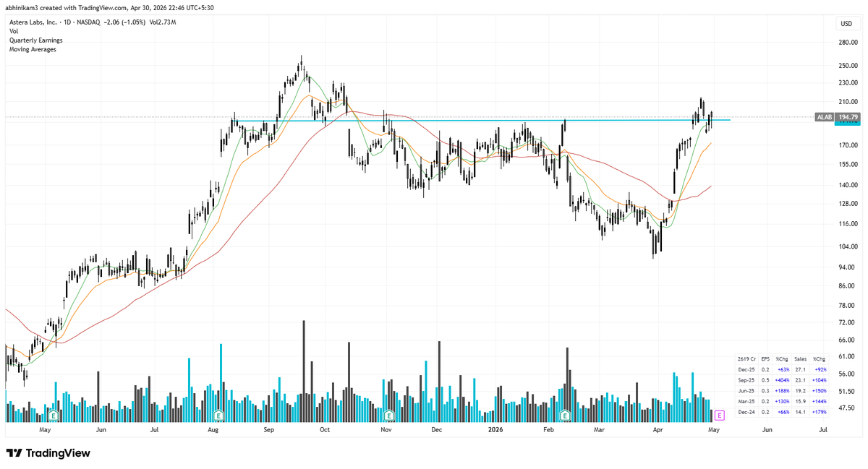Click the "86.00" price axis label
Image resolution: width=868 pixels, height=469 pixels.
[x=848, y=285]
